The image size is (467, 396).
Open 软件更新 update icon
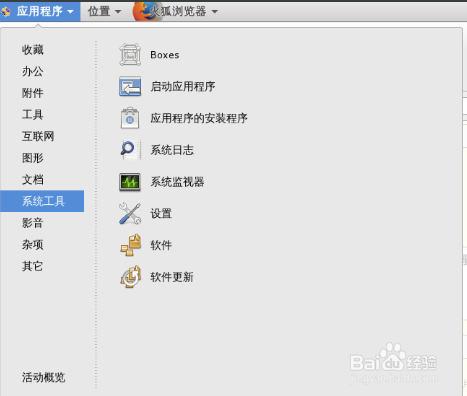click(x=130, y=277)
